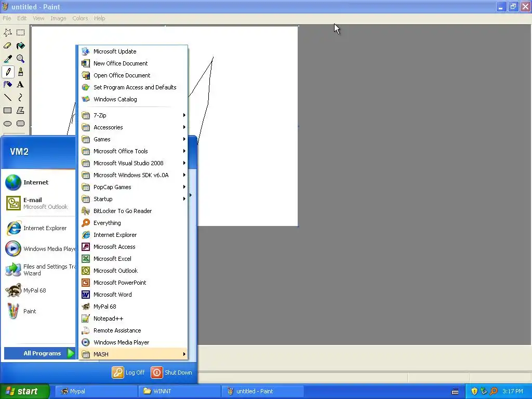
Task: Click the Windows start button
Action: (24, 391)
